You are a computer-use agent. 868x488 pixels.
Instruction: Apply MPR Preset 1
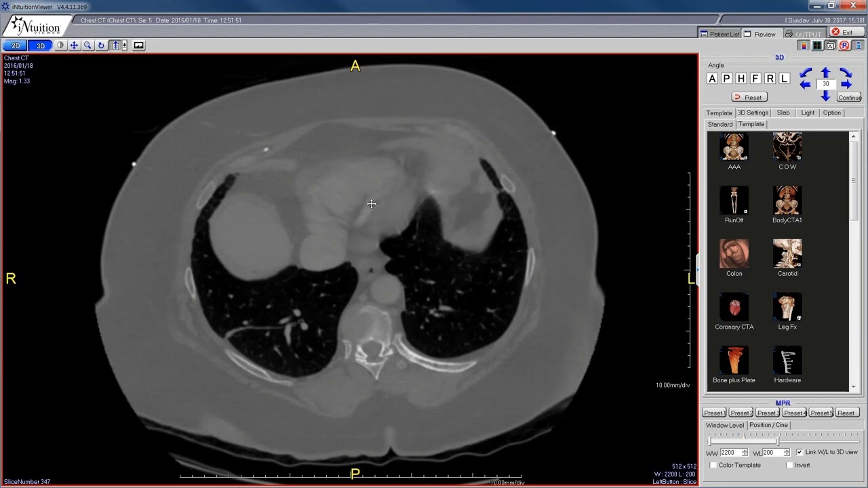714,413
